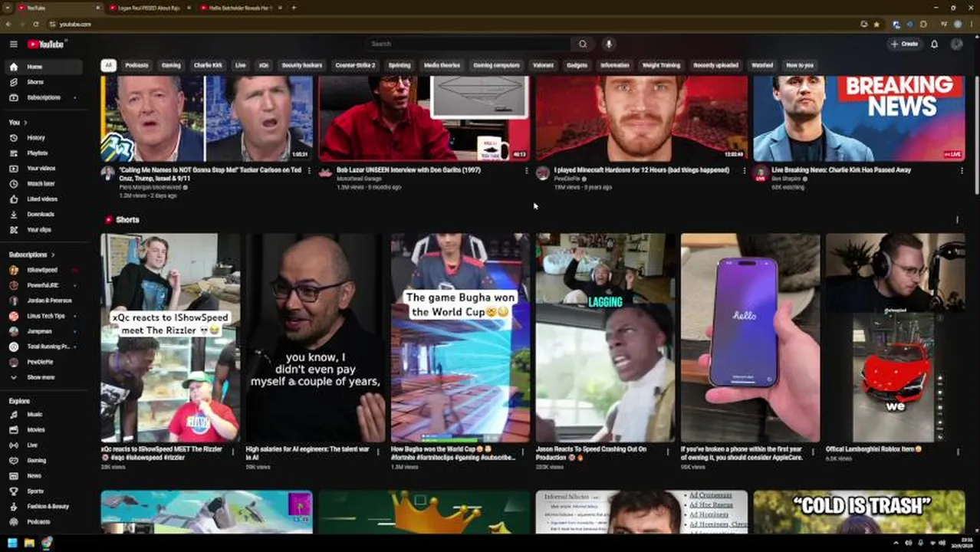Open Watch later in the sidebar
This screenshot has height=552, width=980.
click(x=44, y=184)
